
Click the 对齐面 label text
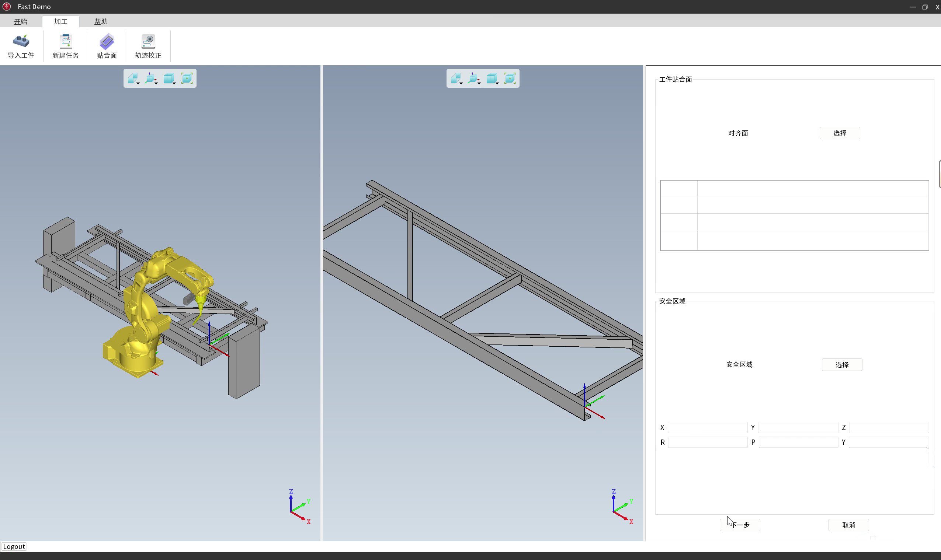[x=738, y=133]
